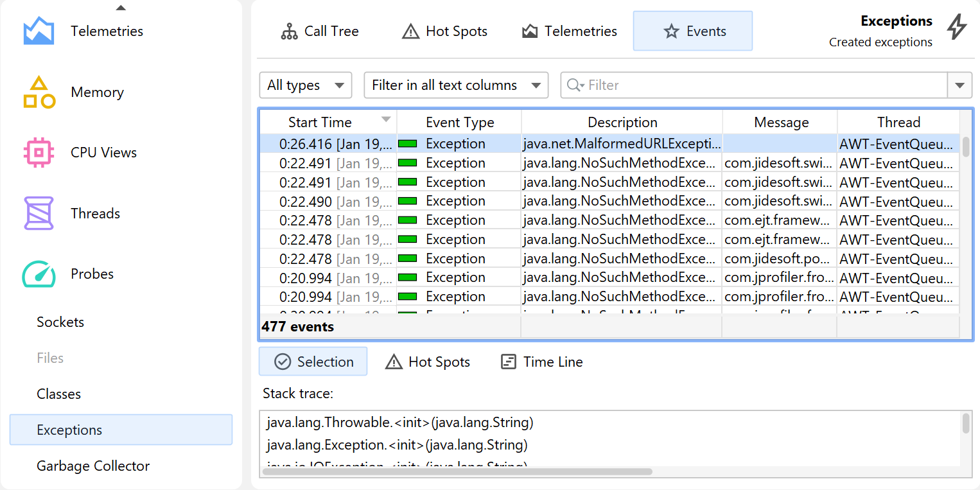Select the Sockets probe

click(x=60, y=322)
